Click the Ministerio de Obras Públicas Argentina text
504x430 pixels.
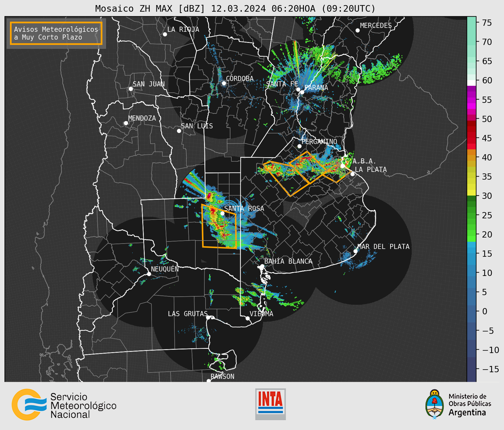click(470, 405)
